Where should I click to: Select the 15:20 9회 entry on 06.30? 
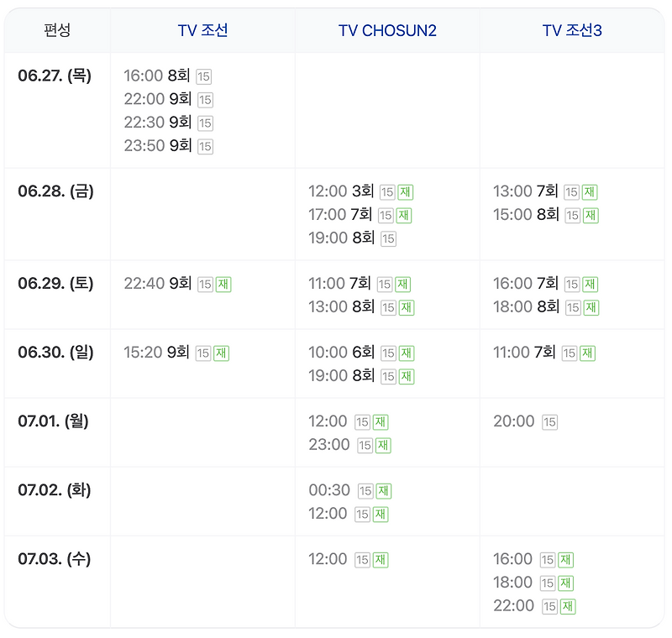[x=155, y=353]
